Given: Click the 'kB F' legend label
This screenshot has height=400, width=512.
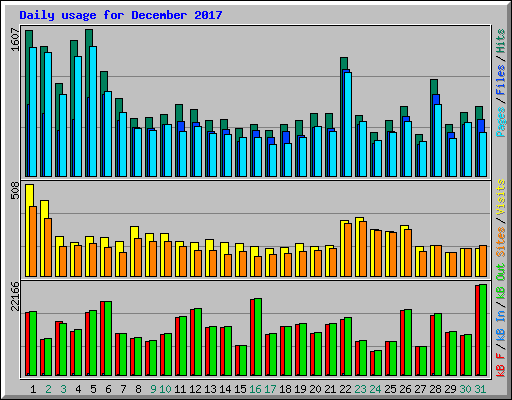Looking at the screenshot, I should pos(501,365).
